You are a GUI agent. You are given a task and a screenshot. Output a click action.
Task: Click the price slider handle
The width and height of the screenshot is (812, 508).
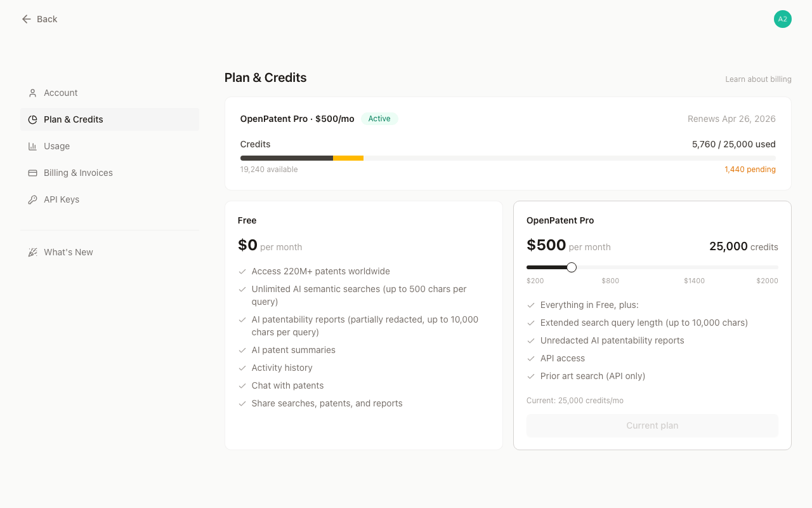coord(572,267)
